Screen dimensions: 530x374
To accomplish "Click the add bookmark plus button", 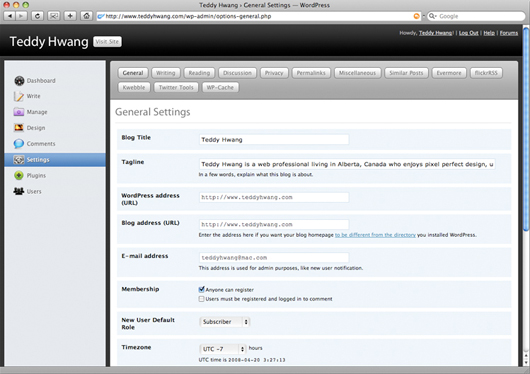I will pyautogui.click(x=70, y=16).
